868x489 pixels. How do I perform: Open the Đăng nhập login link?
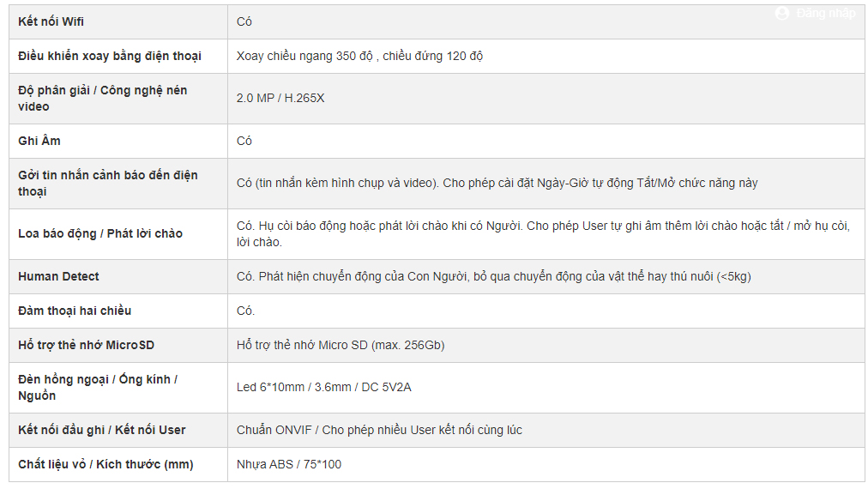[x=825, y=13]
